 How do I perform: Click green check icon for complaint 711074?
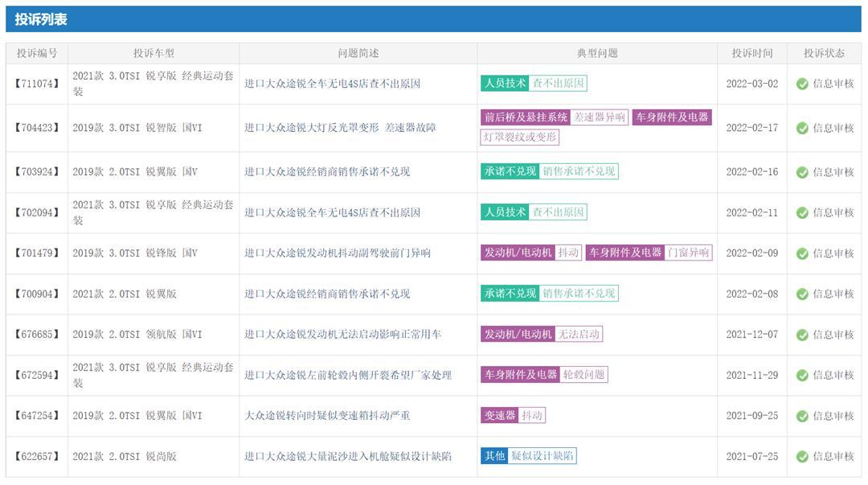[802, 84]
